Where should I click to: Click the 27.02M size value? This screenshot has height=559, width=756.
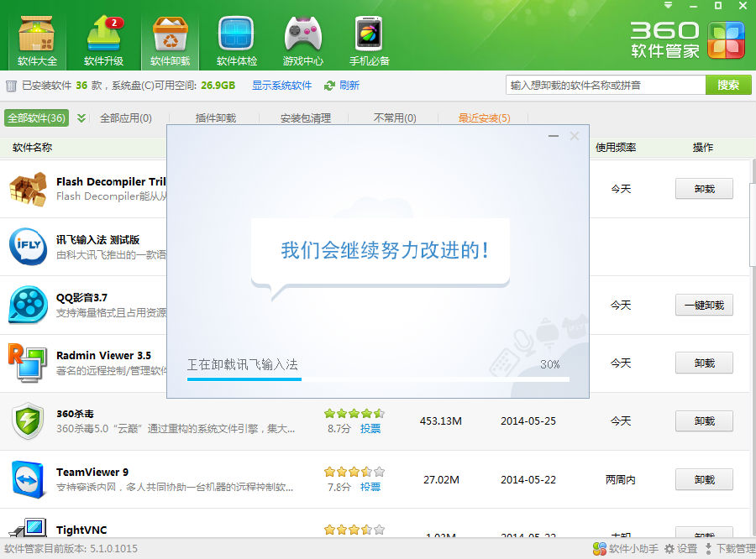(x=441, y=480)
